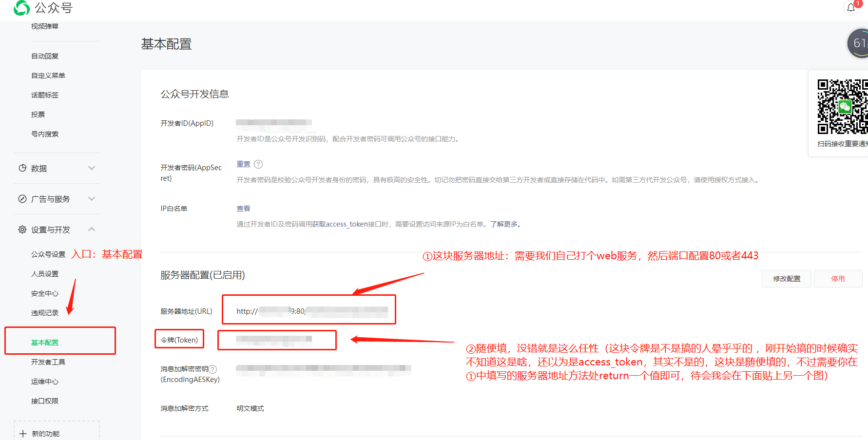Click the plus icon for 新的功能
This screenshot has height=440, width=868.
point(23,434)
